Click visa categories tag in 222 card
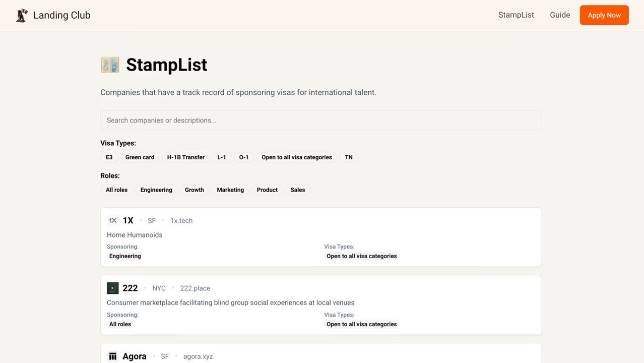This screenshot has width=644, height=363. (x=362, y=324)
